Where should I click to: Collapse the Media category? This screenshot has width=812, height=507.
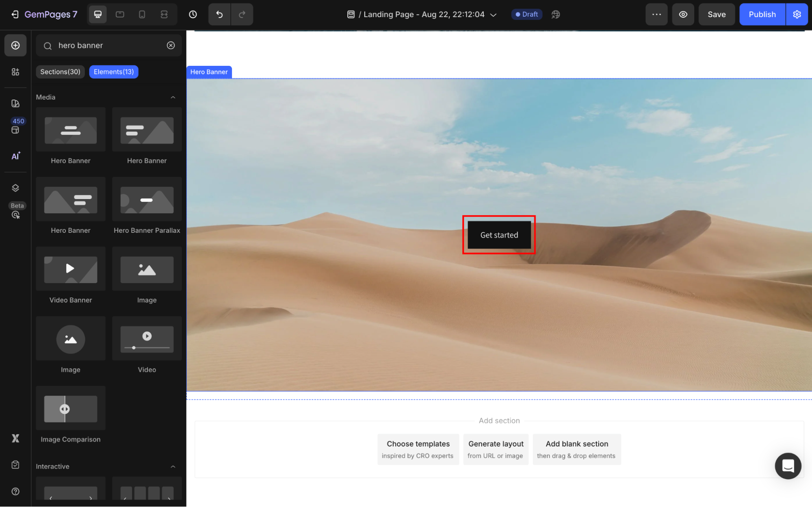click(173, 97)
